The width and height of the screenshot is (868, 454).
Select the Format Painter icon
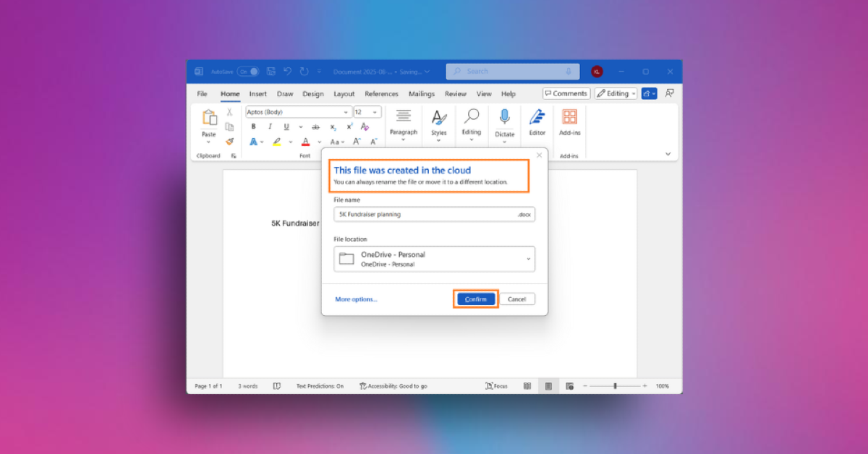click(229, 142)
